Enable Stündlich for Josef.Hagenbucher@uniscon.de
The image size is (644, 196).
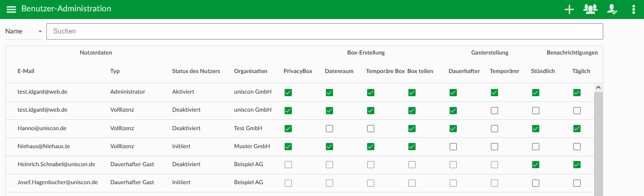coord(535,183)
